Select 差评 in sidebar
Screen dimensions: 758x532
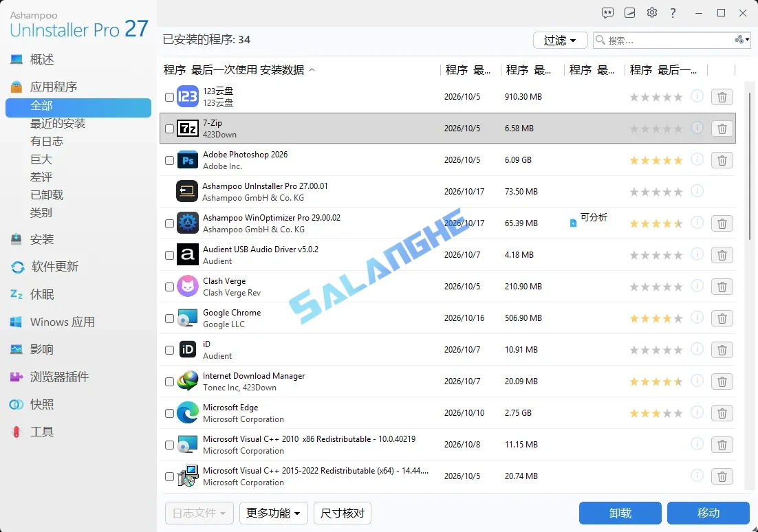tap(41, 177)
